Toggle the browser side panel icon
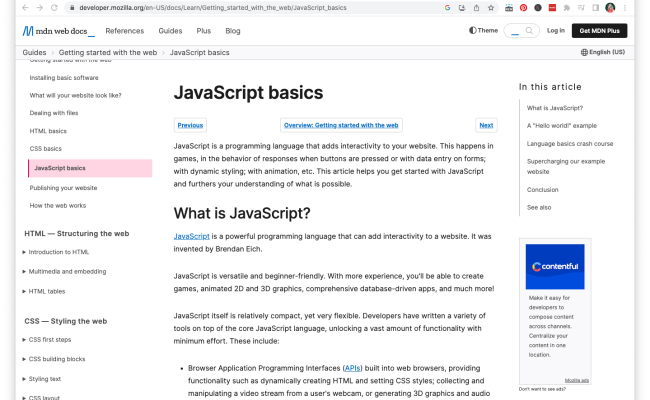 [596, 7]
